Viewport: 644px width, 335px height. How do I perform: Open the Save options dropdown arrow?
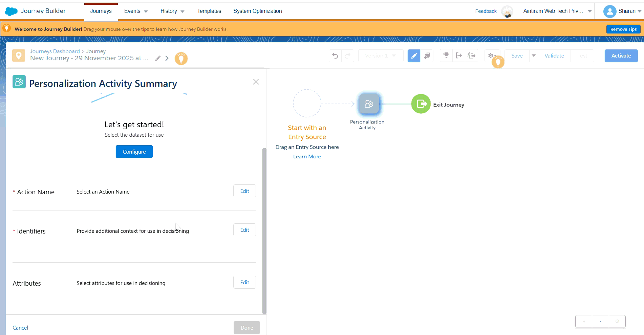click(x=534, y=55)
